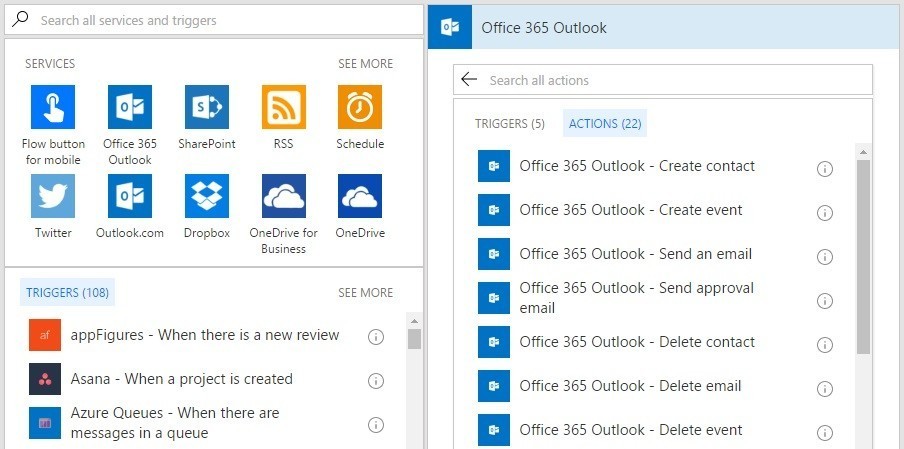Open the SharePoint service
904x449 pixels.
pyautogui.click(x=206, y=107)
